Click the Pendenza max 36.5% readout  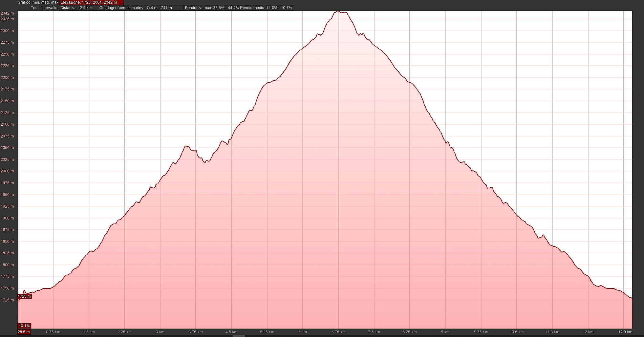pyautogui.click(x=211, y=8)
